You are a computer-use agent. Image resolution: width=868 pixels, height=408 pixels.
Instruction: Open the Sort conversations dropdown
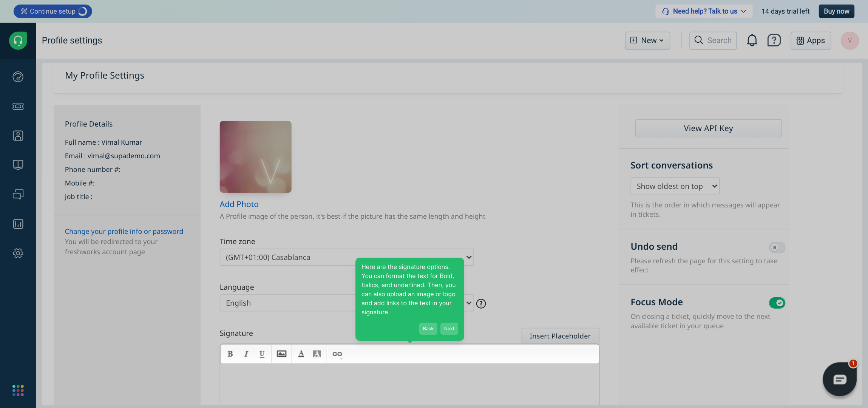tap(675, 186)
